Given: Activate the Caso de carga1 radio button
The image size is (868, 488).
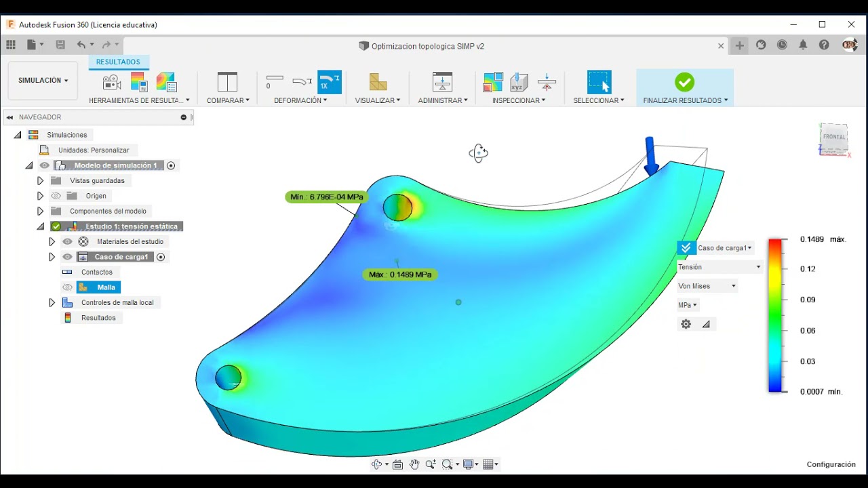Looking at the screenshot, I should click(x=161, y=257).
